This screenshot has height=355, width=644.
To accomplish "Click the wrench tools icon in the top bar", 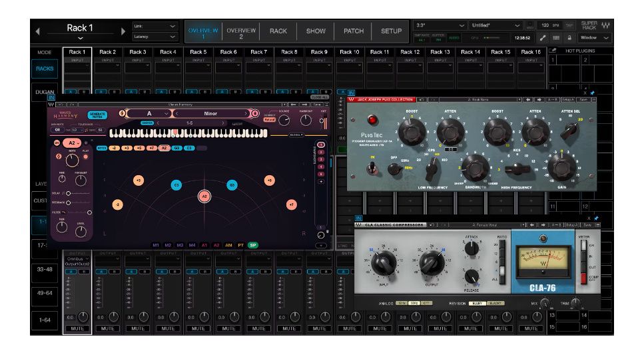I will pyautogui.click(x=543, y=38).
